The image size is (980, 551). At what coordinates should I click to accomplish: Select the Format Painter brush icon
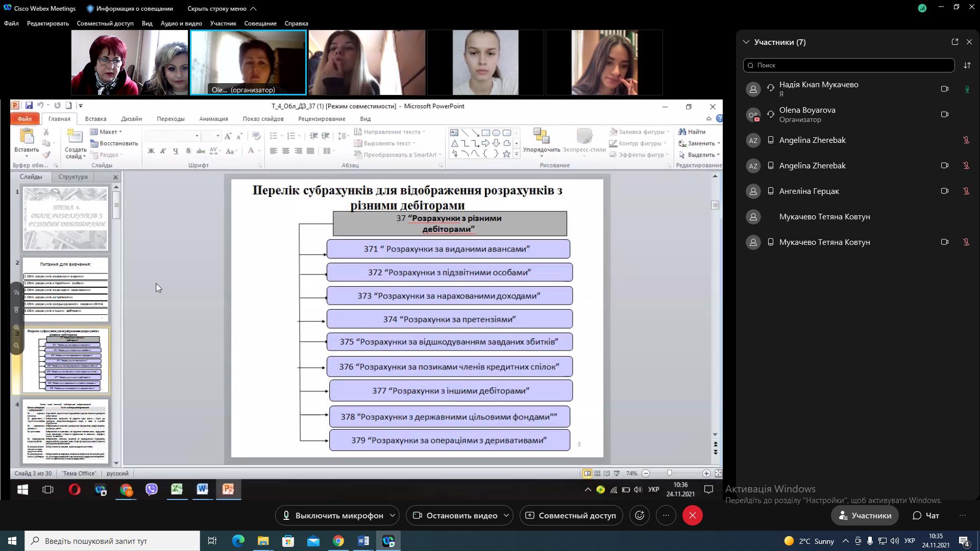46,155
